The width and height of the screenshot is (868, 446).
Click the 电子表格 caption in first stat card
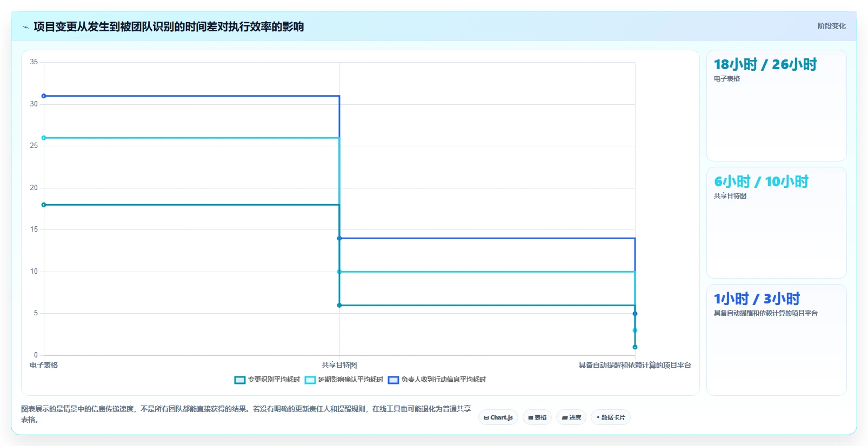[727, 79]
